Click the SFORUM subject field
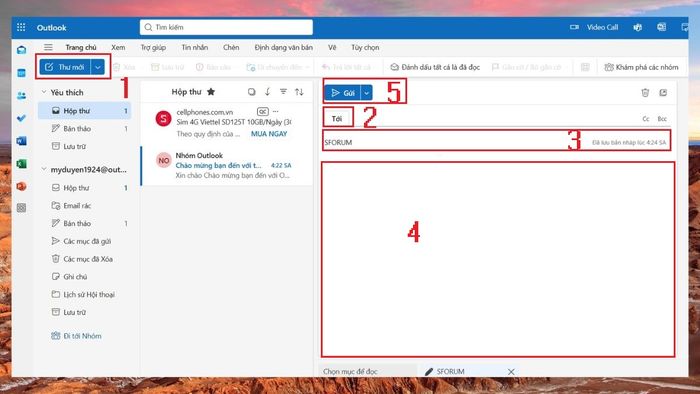 [496, 142]
